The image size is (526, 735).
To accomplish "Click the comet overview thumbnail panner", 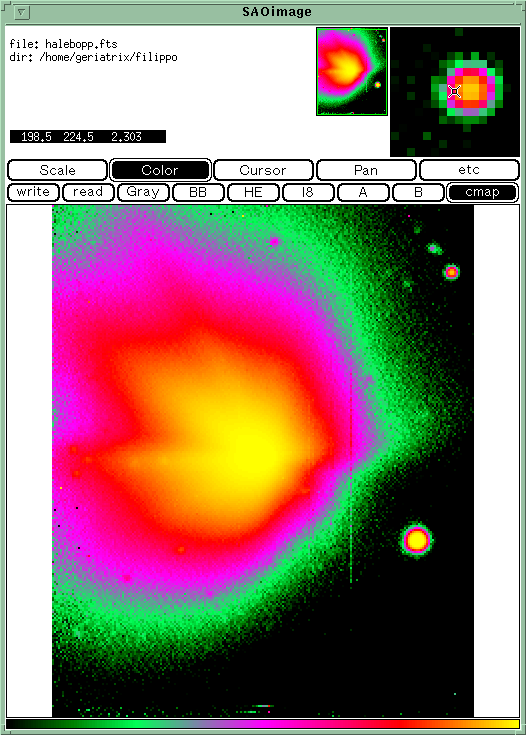I will pyautogui.click(x=352, y=71).
